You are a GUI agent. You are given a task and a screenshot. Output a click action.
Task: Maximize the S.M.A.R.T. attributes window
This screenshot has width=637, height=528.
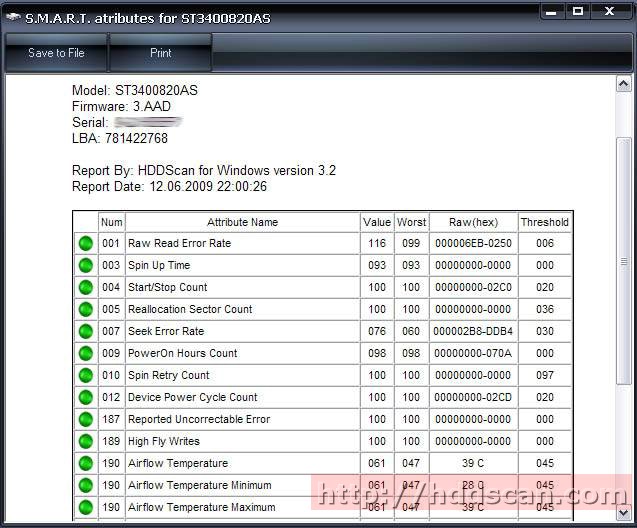578,12
